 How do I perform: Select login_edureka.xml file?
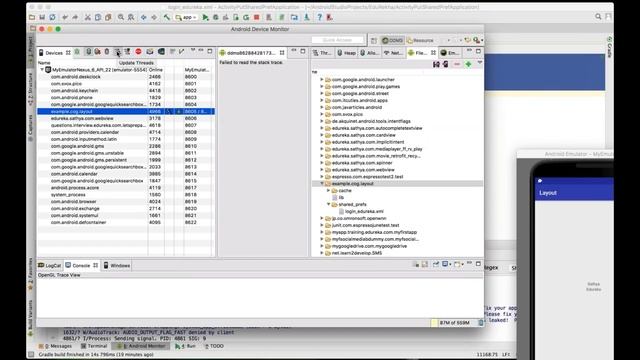[364, 211]
